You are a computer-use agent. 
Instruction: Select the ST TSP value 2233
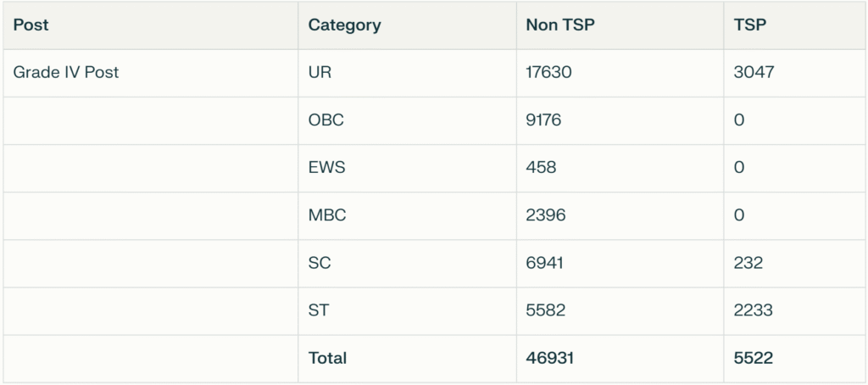753,310
